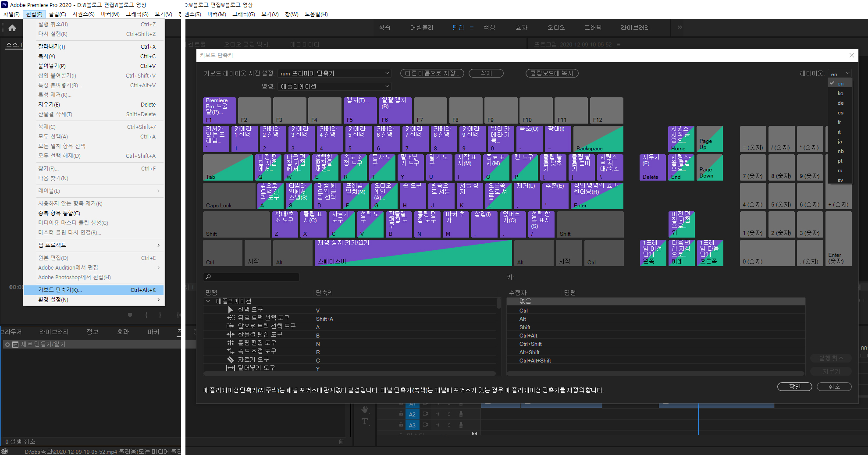Click the 자르기 도구 razor icon

pos(231,359)
